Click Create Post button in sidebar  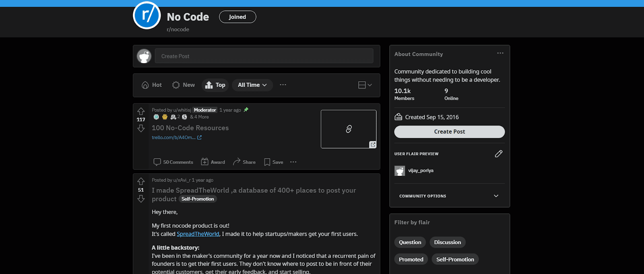tap(450, 132)
